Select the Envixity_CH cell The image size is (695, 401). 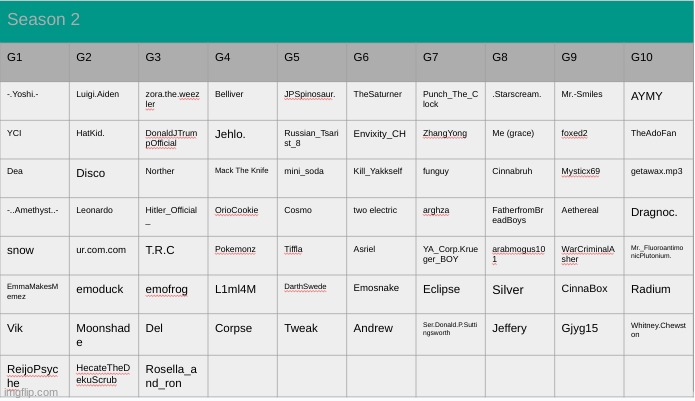tap(381, 140)
